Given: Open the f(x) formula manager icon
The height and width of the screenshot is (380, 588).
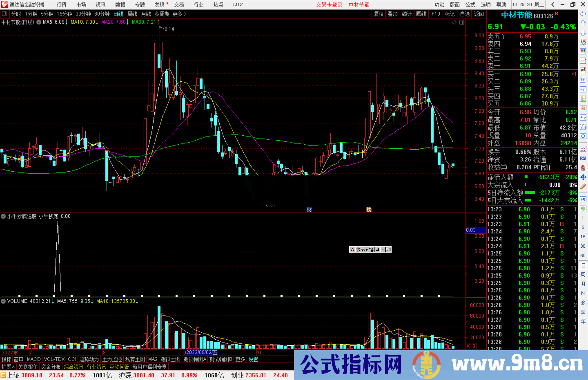Looking at the screenshot, I should [x=583, y=127].
